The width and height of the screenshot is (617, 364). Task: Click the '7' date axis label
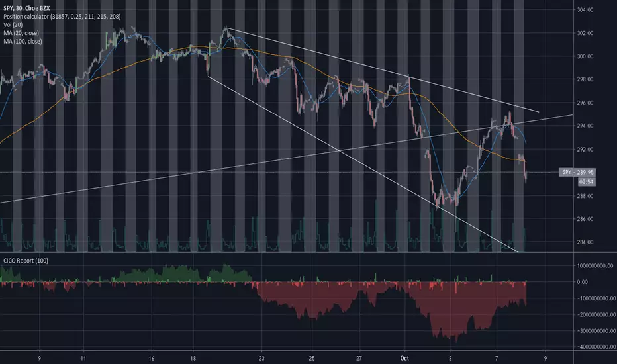point(497,358)
